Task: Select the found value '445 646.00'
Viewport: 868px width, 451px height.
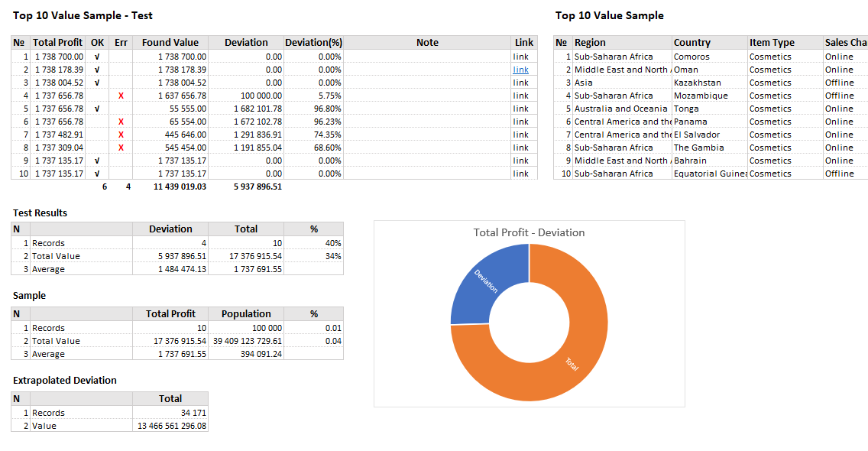Action: point(170,135)
